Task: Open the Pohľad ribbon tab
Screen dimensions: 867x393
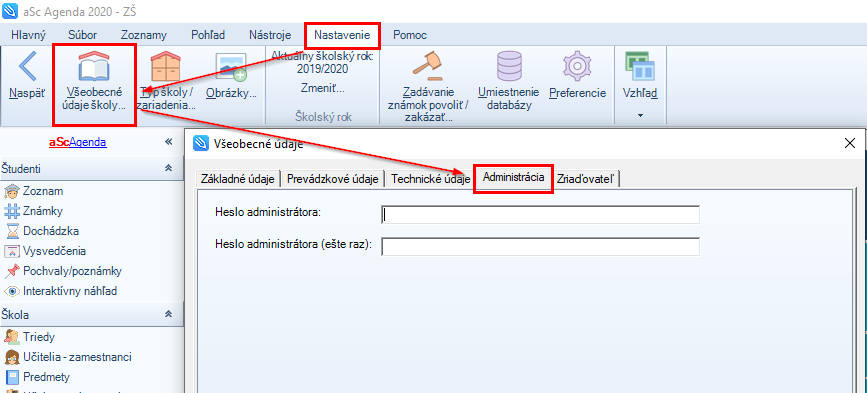Action: [x=208, y=35]
